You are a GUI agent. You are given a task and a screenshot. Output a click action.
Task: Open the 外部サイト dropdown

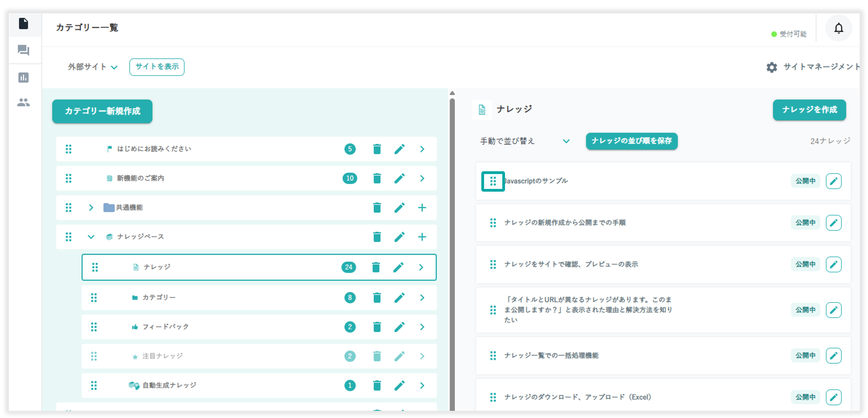[93, 67]
